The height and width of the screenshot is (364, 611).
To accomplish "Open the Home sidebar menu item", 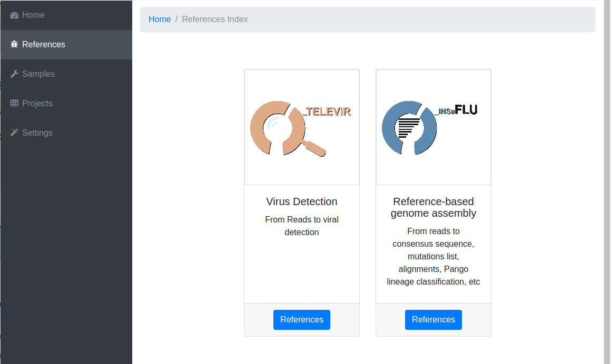I will point(66,15).
